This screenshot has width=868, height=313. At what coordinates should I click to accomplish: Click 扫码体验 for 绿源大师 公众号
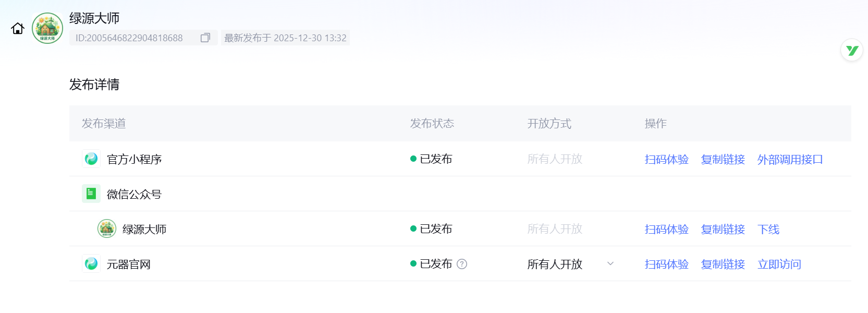pos(666,229)
